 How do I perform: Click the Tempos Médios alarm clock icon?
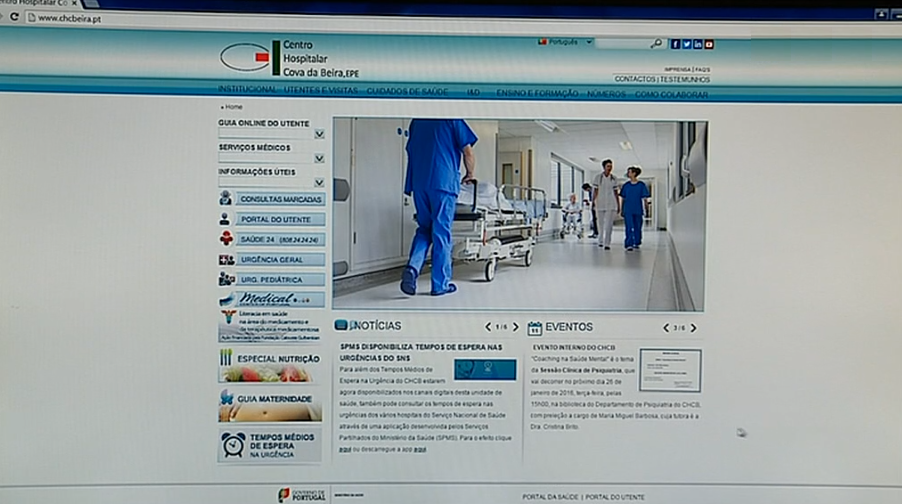(234, 445)
